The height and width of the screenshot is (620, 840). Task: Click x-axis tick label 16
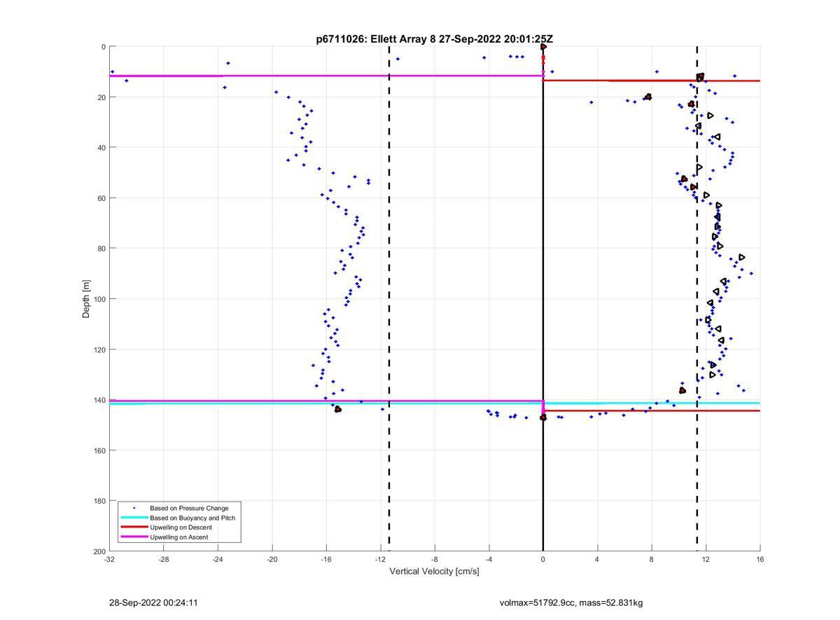coord(760,559)
